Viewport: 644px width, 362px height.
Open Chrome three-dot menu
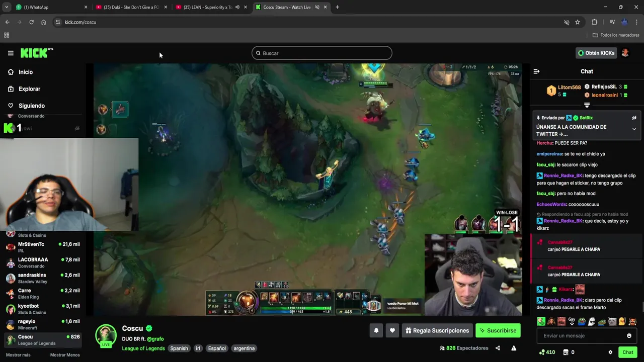(x=637, y=22)
